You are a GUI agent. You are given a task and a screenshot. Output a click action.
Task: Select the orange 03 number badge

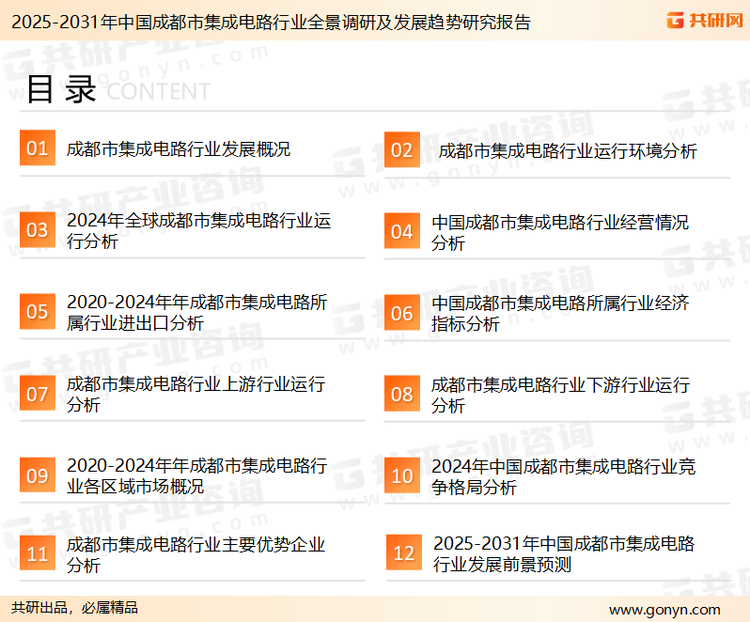click(37, 230)
